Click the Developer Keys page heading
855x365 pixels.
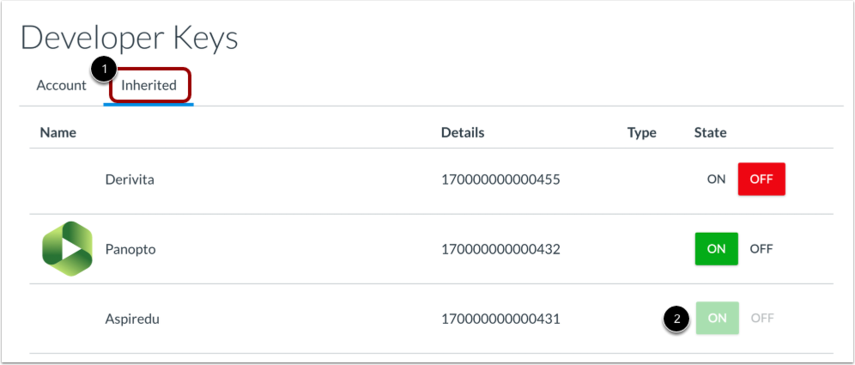129,40
